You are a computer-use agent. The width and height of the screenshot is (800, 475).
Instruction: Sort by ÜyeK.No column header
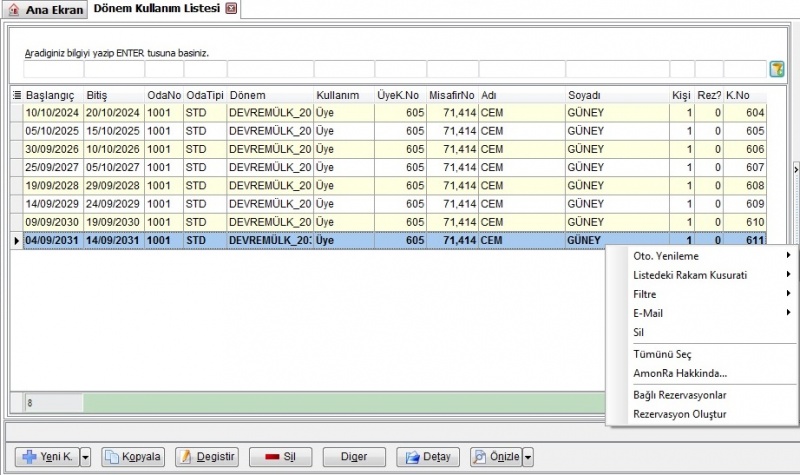coord(401,95)
